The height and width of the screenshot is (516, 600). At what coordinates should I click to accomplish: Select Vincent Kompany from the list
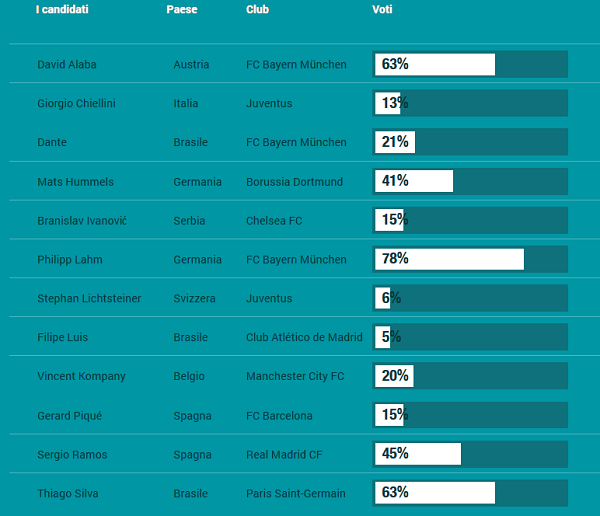[81, 377]
